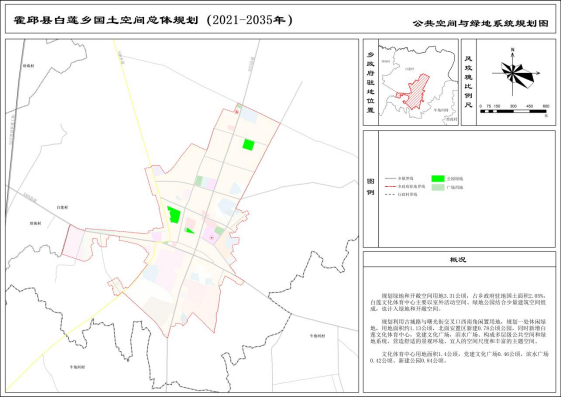Click the red hatched area in inset map
Screen dimensions: 561x397
[x=416, y=92]
